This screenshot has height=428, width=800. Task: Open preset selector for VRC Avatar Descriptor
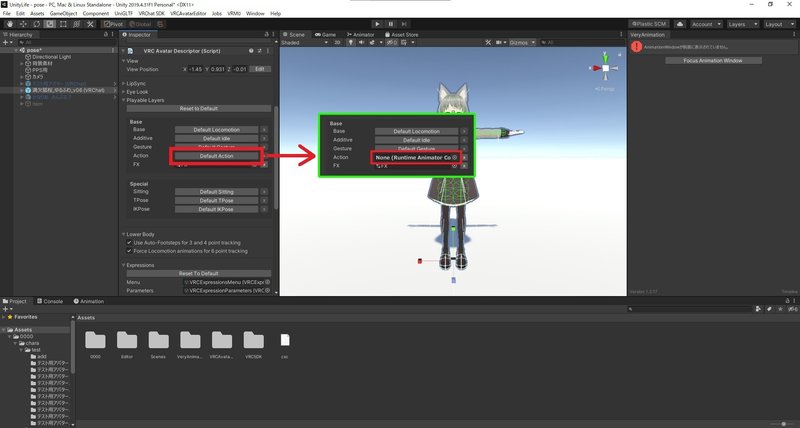[259, 51]
